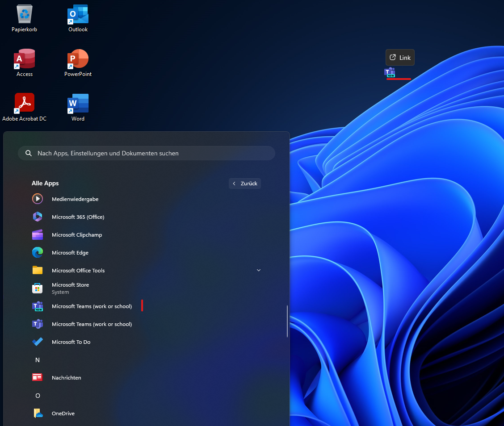Viewport: 504px width, 426px height.
Task: Click the Microsoft Office Tools folder icon
Action: [38, 271]
